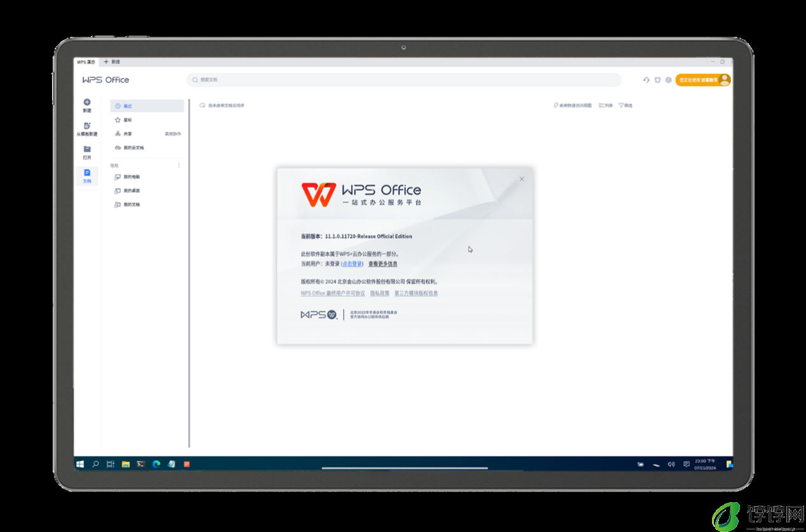
Task: Open 从模板新建 in the left sidebar
Action: (x=87, y=130)
